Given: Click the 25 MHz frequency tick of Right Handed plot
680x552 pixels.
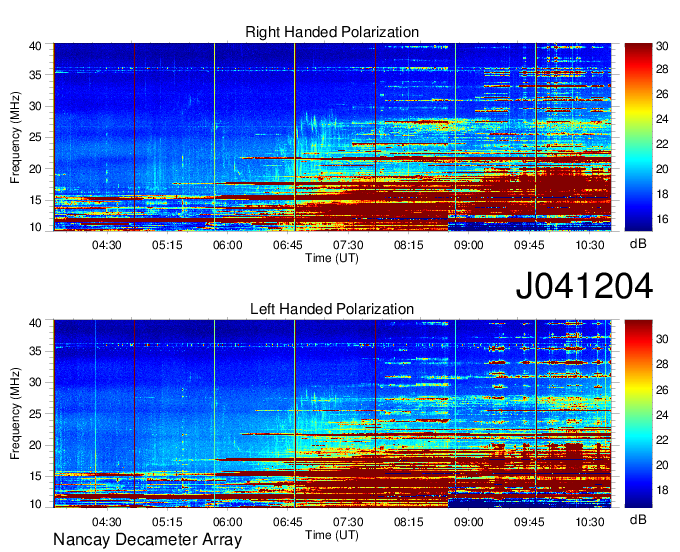Looking at the screenshot, I should tap(35, 137).
